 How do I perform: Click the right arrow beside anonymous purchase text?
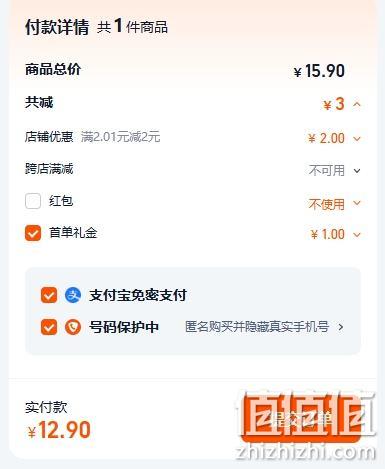(341, 327)
